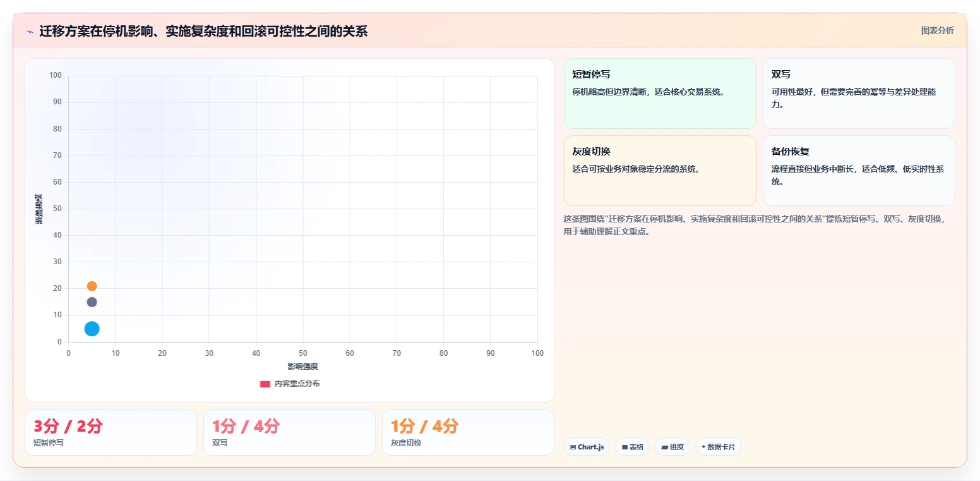Screen dimensions: 980x481
Task: Select the blue bubble data point
Action: 92,329
